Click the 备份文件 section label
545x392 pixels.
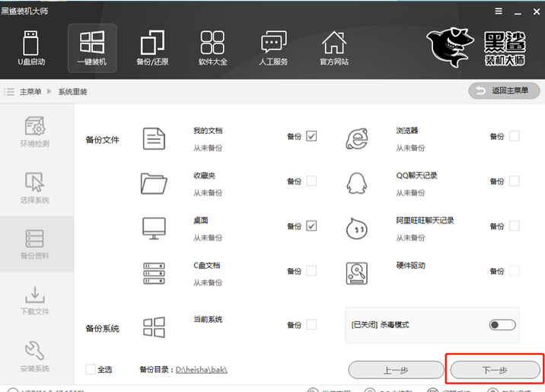coord(103,140)
